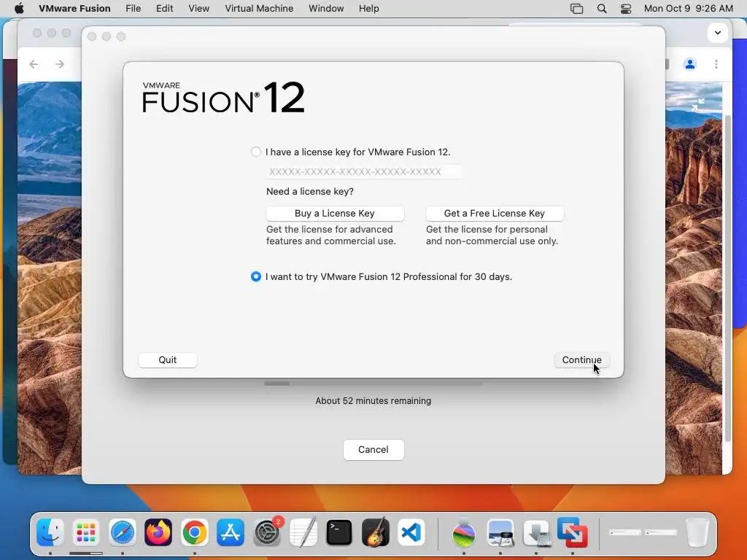Click the collapse arrows icon on background image
This screenshot has height=560, width=747.
698,104
